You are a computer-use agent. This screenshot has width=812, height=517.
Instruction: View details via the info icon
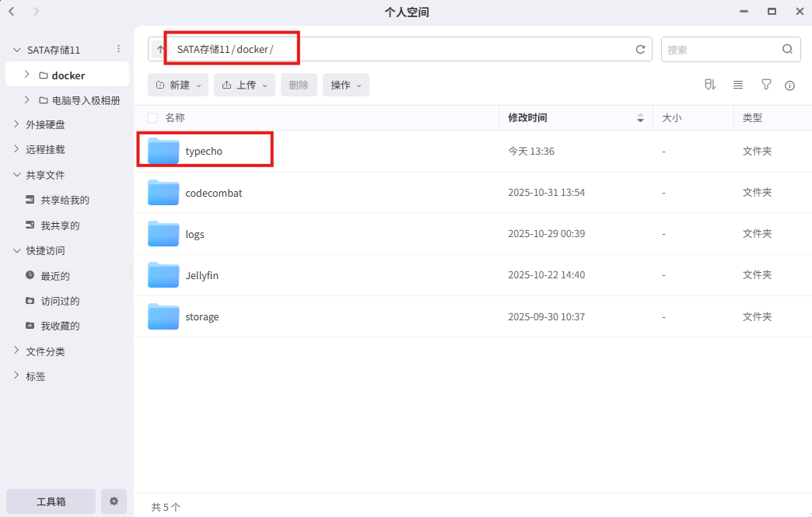coord(791,85)
